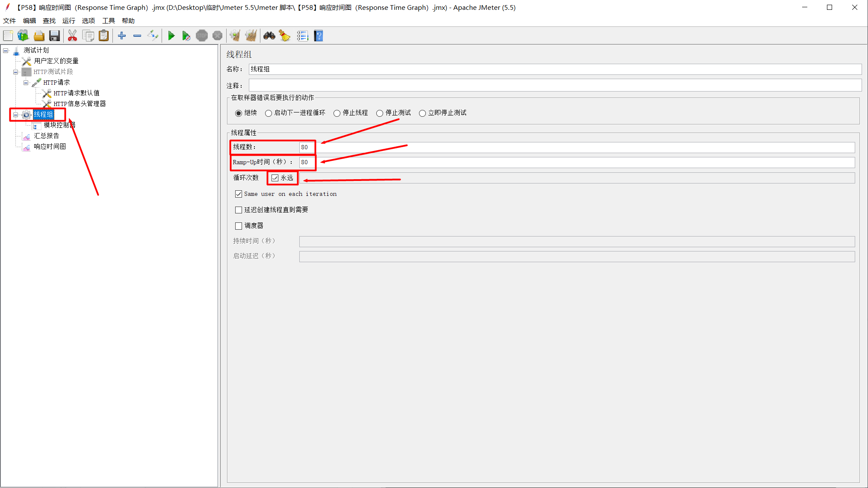
Task: Click the Paste clipboard icon
Action: click(x=103, y=36)
